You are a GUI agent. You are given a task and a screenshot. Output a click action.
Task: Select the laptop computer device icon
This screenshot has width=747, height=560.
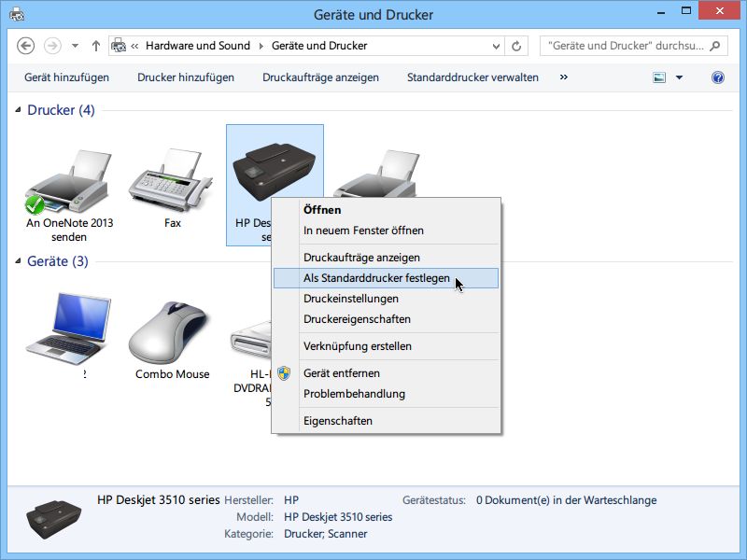click(69, 329)
